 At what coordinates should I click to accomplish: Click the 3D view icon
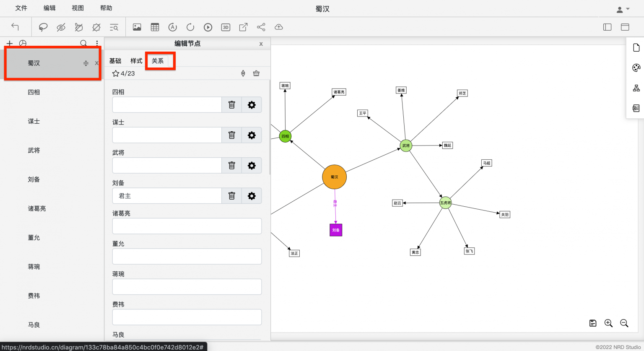click(x=226, y=27)
